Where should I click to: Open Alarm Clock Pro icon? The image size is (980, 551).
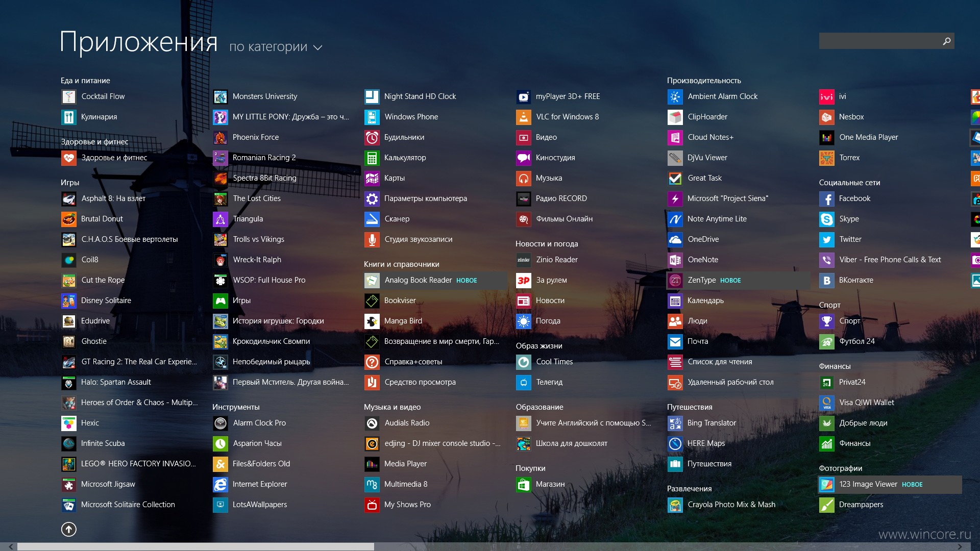[220, 423]
